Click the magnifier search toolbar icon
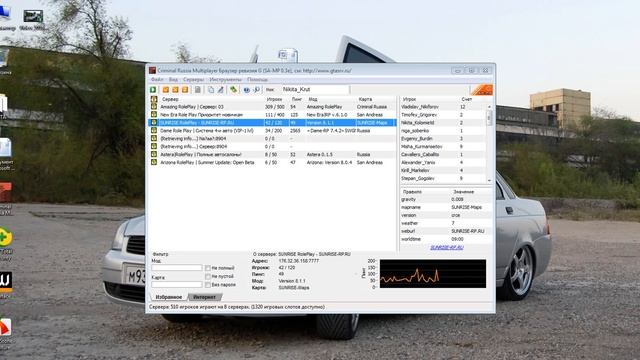The width and height of the screenshot is (640, 360). [256, 90]
